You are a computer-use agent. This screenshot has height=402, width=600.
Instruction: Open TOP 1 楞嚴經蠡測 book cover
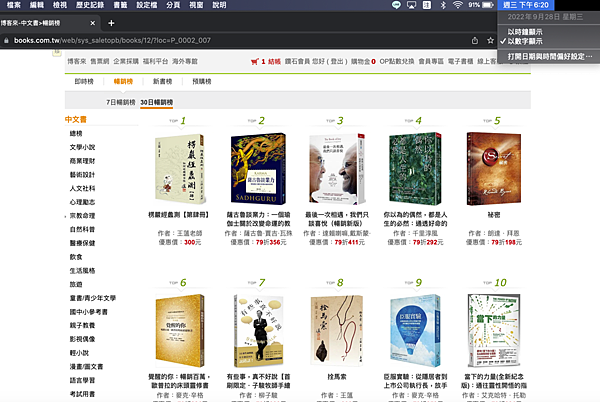coord(179,169)
